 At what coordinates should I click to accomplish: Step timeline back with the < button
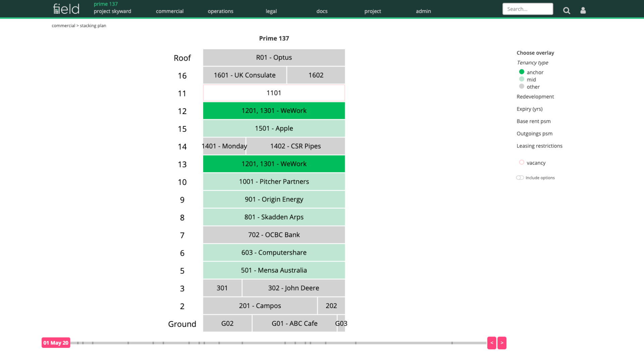tap(492, 343)
